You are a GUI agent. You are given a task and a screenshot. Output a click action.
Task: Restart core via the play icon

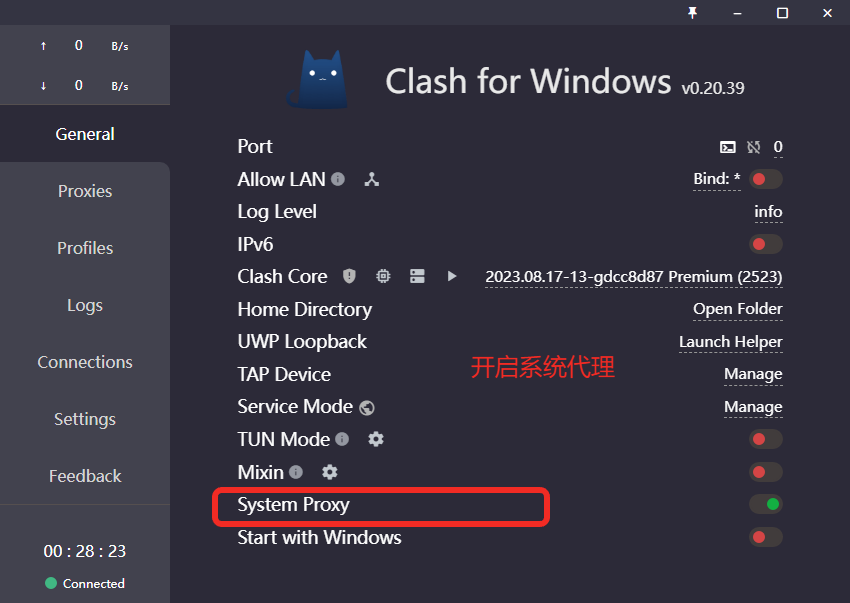[x=452, y=276]
